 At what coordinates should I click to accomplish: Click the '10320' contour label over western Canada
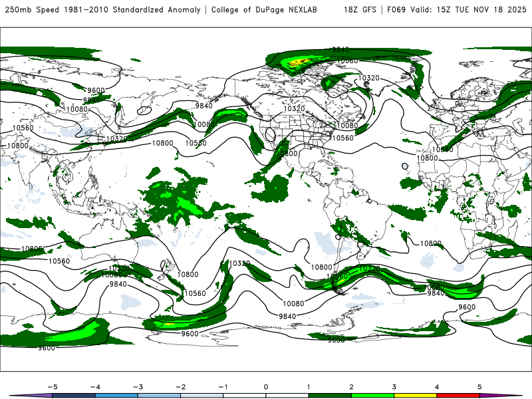(294, 108)
